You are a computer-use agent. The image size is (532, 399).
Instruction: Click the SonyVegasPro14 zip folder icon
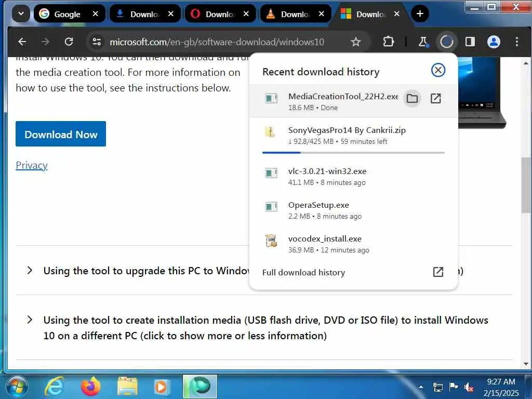270,131
